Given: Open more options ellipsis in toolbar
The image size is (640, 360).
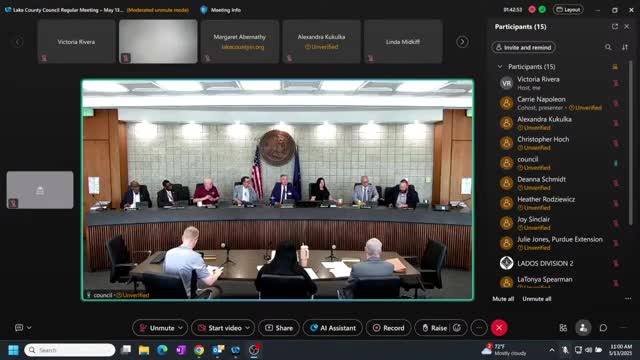Looking at the screenshot, I should coord(479,328).
